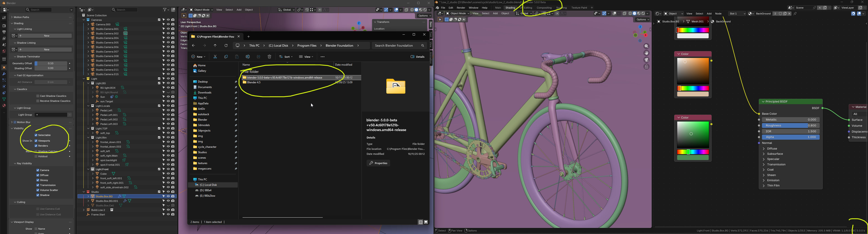Toggle camera view icon in the right viewport
Viewport: 868px width, 234px height.
point(646,60)
